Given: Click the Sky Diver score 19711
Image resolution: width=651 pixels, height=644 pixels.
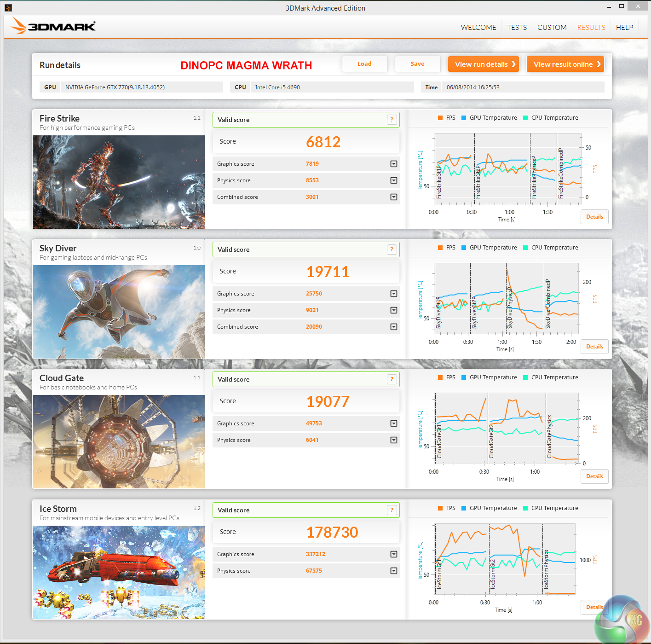Looking at the screenshot, I should click(x=328, y=272).
